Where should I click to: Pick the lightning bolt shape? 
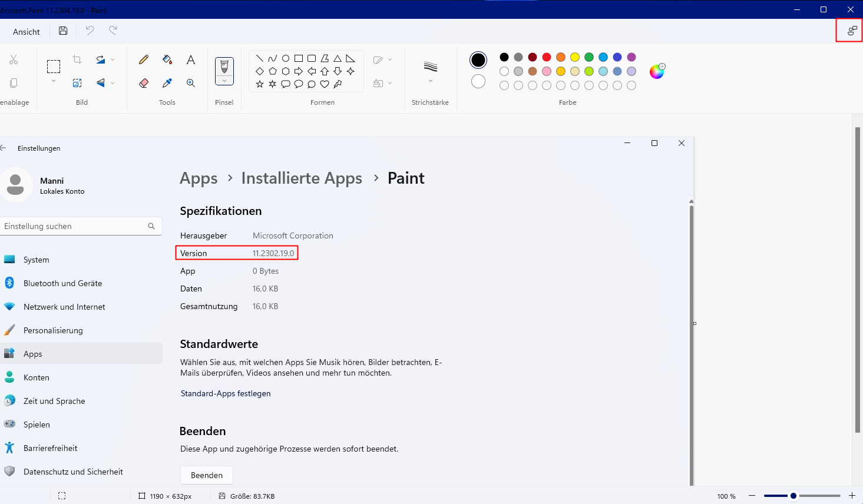(x=338, y=84)
